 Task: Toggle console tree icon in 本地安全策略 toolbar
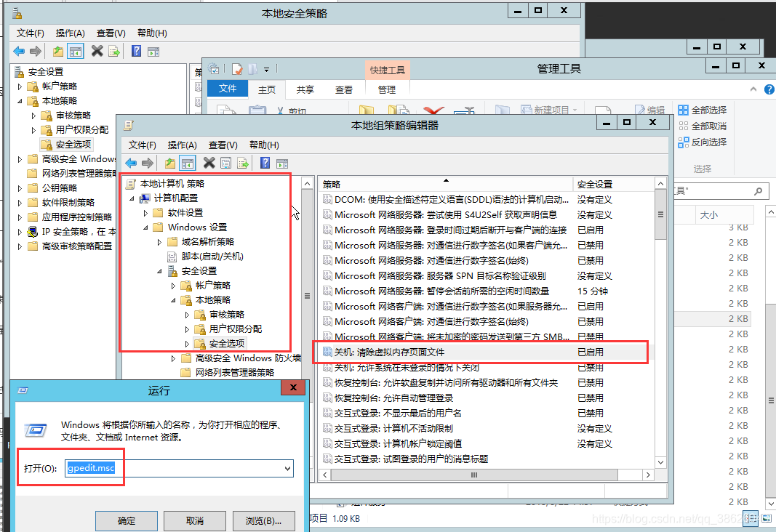click(x=76, y=51)
